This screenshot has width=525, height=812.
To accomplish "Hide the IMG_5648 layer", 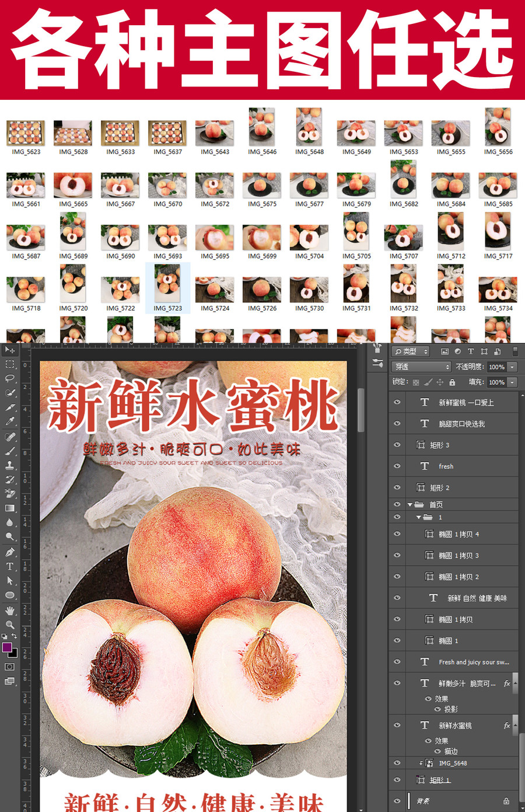I will click(397, 763).
